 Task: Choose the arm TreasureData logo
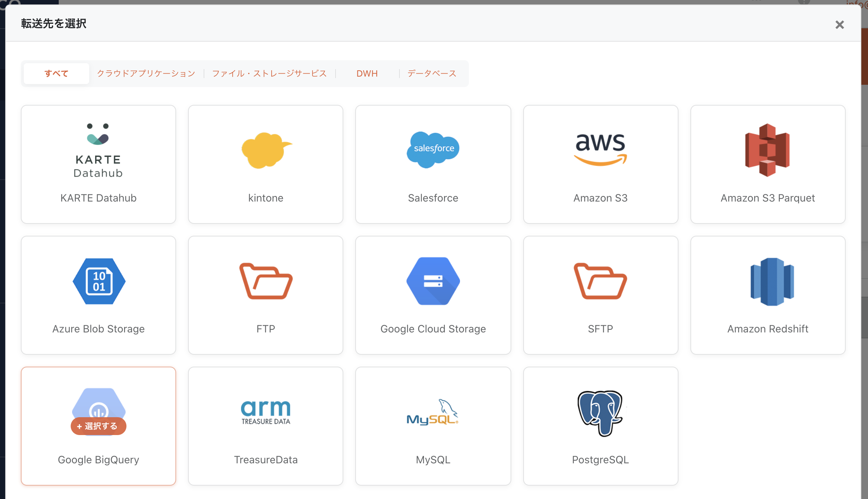pyautogui.click(x=266, y=412)
